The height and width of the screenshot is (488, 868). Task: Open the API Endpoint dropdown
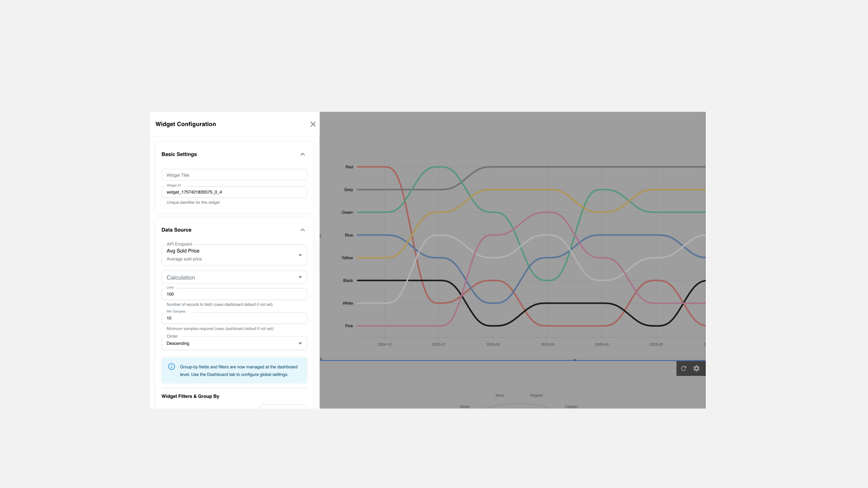(234, 255)
